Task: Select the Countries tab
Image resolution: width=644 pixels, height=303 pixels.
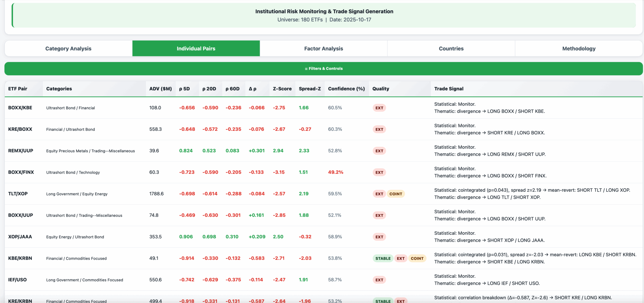Action: click(451, 48)
